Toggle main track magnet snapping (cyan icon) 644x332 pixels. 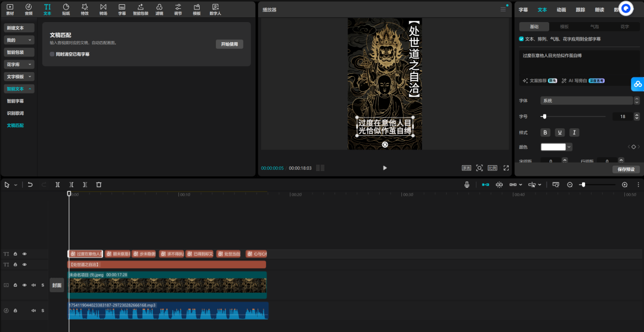pos(485,185)
